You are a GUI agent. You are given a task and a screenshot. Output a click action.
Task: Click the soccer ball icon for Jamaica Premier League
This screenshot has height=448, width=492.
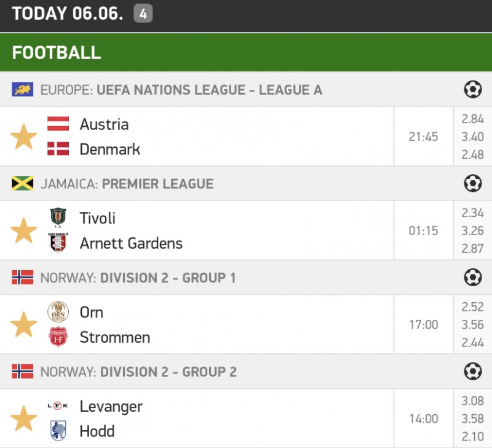tap(472, 183)
